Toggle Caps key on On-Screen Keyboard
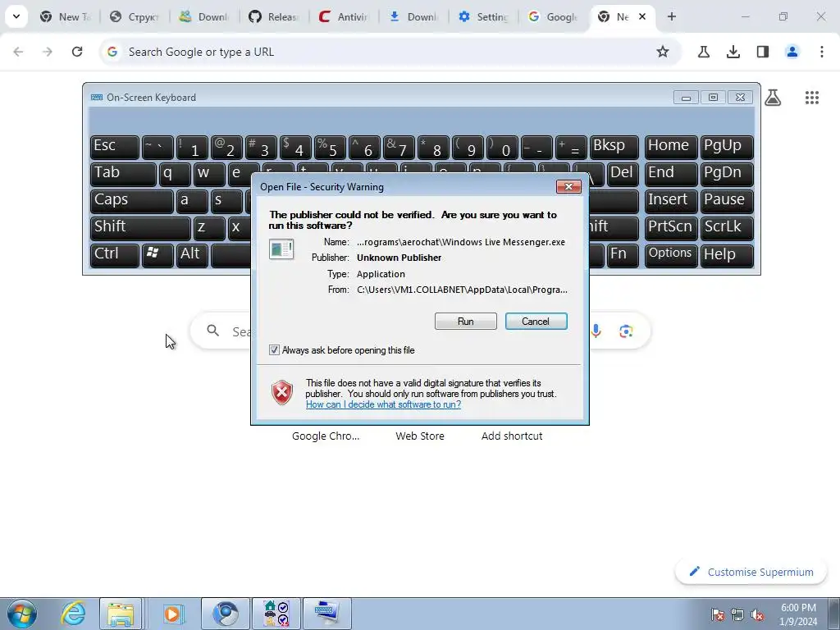The width and height of the screenshot is (840, 630). 132,201
